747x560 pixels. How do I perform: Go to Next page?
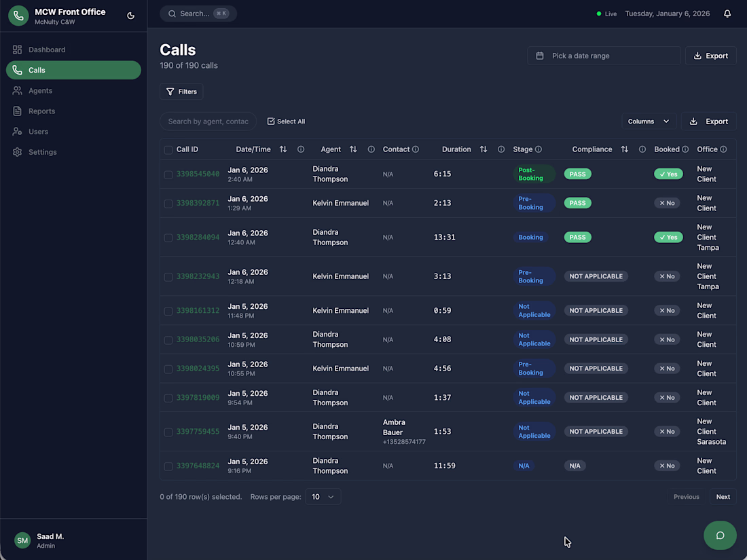(x=723, y=497)
